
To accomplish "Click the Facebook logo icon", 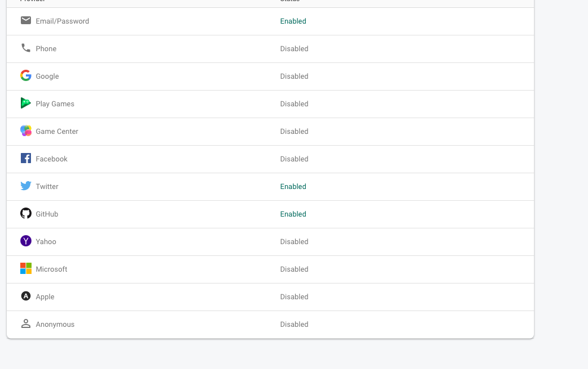I will [x=26, y=158].
